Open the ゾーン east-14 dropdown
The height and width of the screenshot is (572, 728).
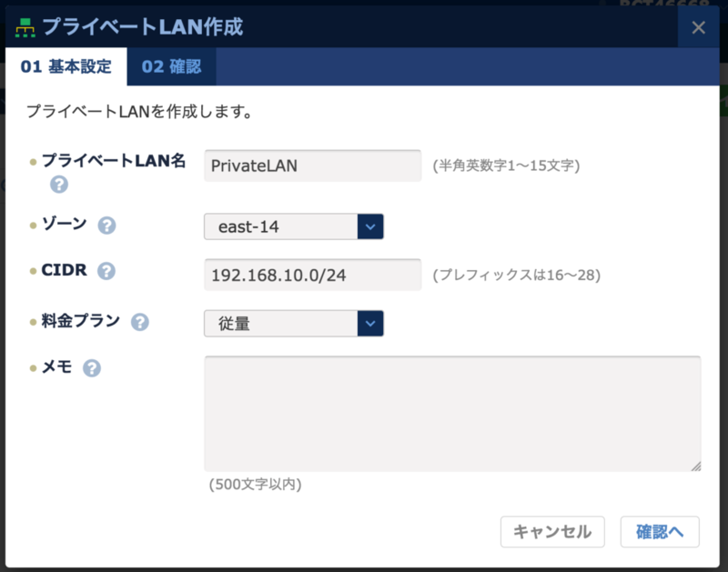(x=282, y=226)
